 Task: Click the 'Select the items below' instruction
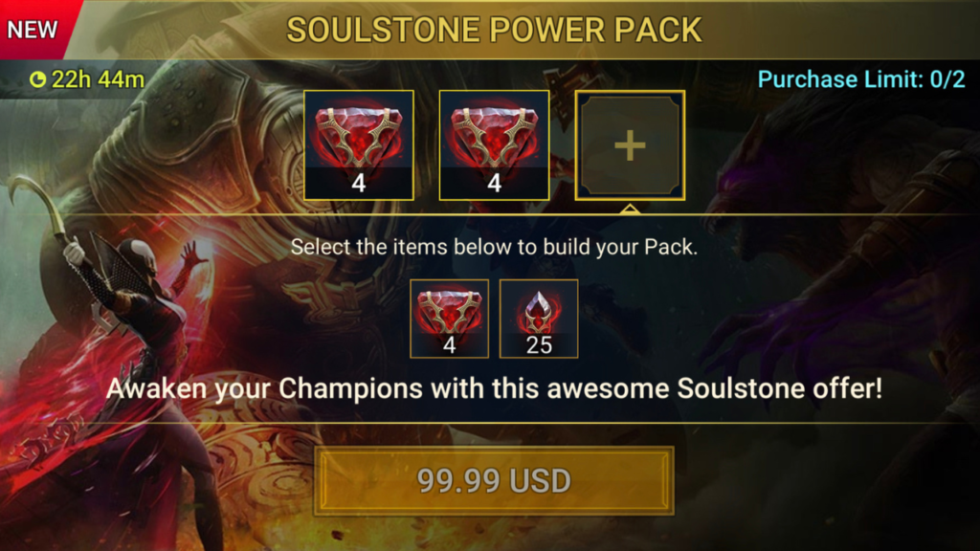[494, 247]
